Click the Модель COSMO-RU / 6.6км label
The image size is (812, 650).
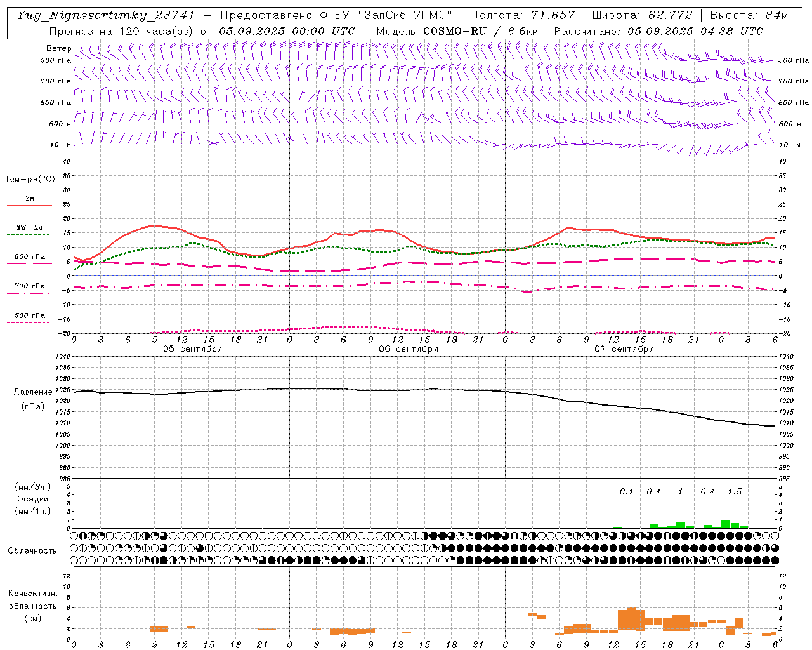tap(457, 31)
